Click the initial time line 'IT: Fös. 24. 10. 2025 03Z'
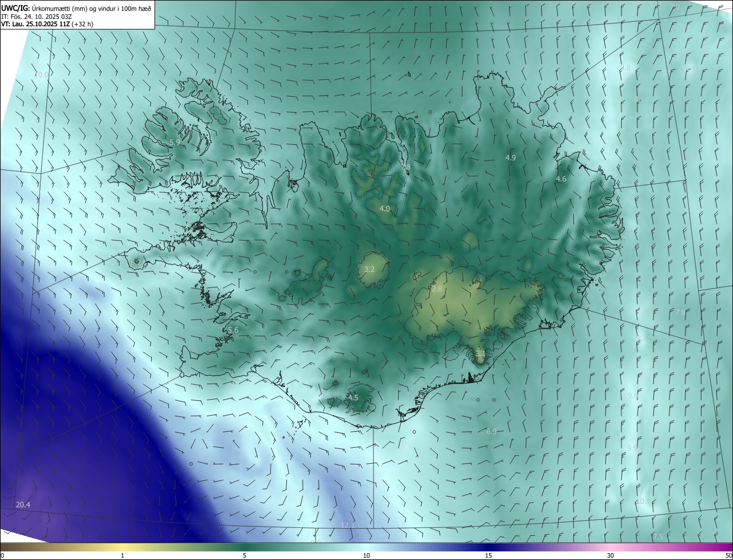 [36, 17]
